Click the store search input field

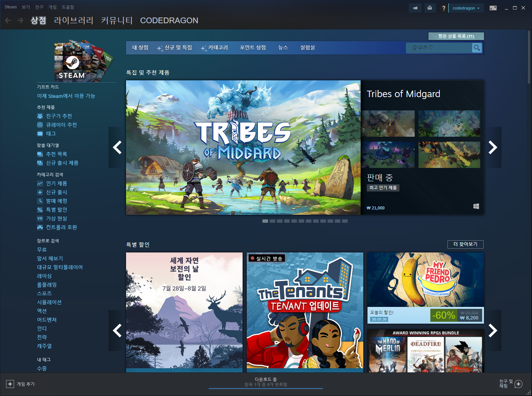[439, 48]
